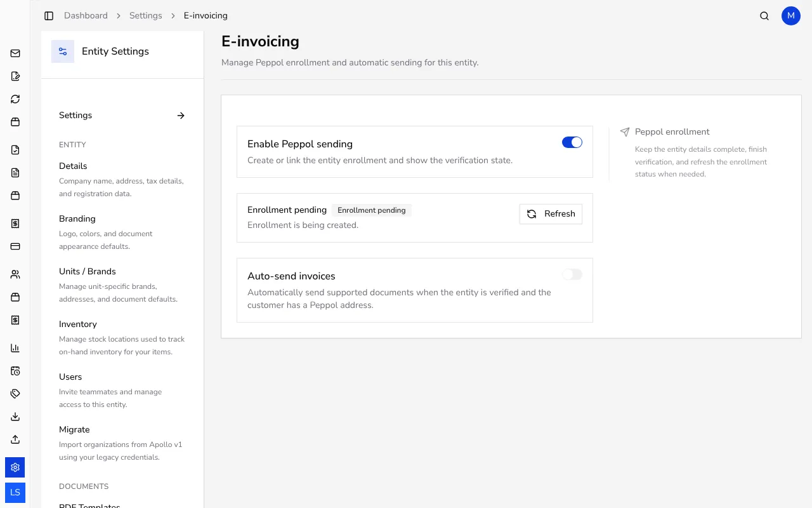Open the file-with-checkmark icon in sidebar
This screenshot has height=508, width=812.
pos(15,150)
